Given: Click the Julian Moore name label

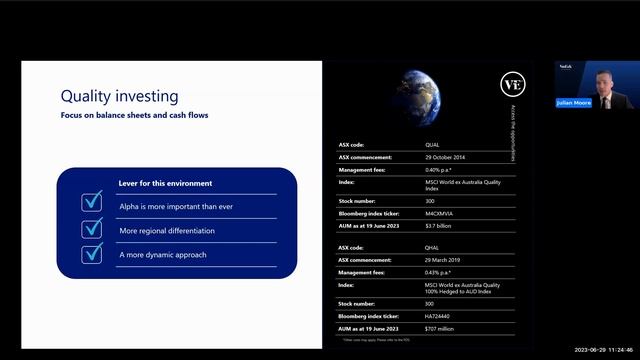Looking at the screenshot, I should point(573,103).
